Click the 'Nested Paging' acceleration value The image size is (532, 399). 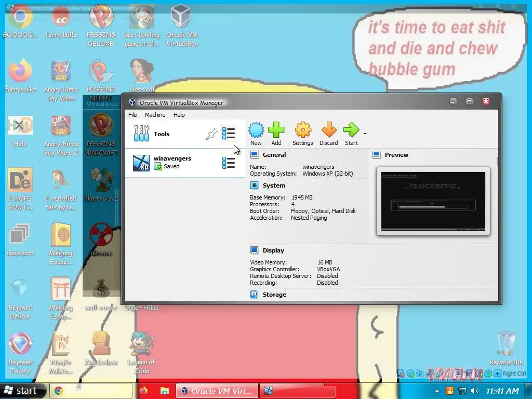coord(309,218)
